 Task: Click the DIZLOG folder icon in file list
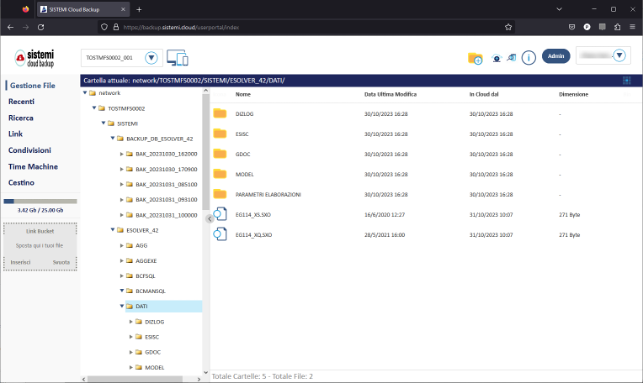[x=220, y=113]
